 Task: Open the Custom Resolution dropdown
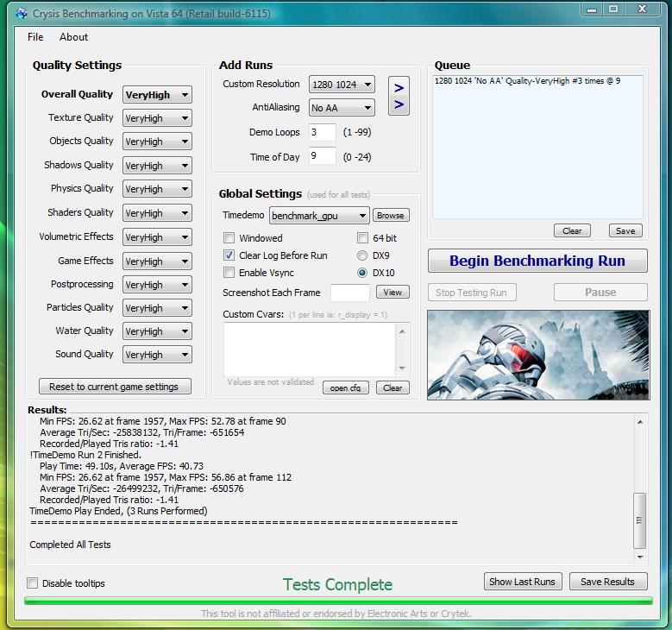click(342, 85)
